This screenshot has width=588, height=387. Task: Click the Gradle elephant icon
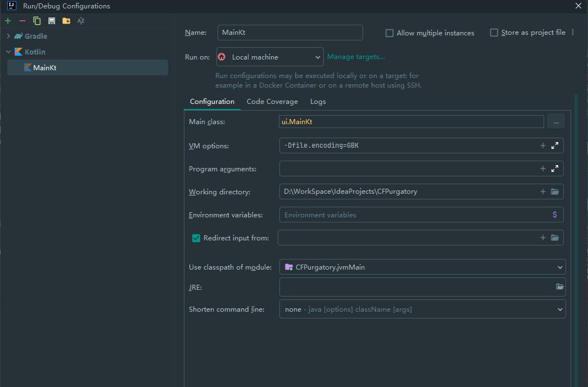[19, 37]
